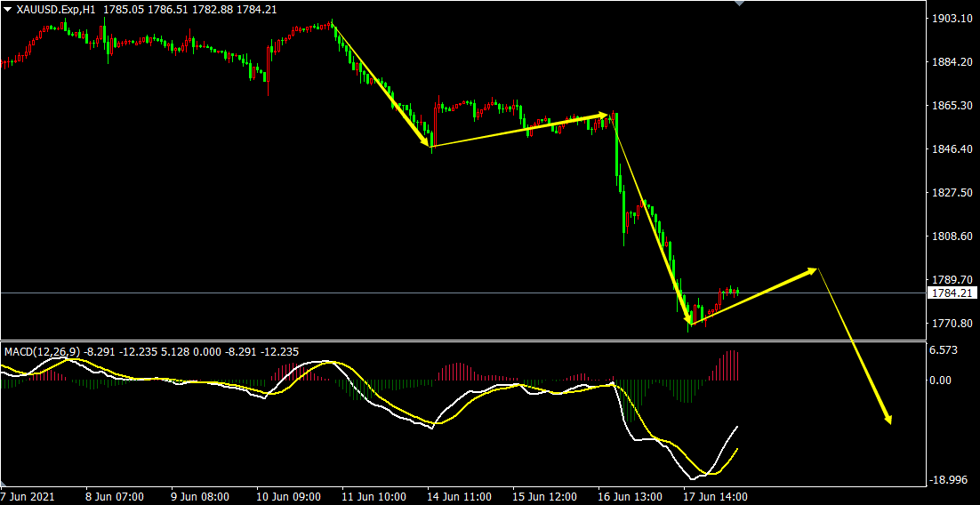Click the chart shift marker triangle at top
The width and height of the screenshot is (980, 505).
tap(740, 4)
